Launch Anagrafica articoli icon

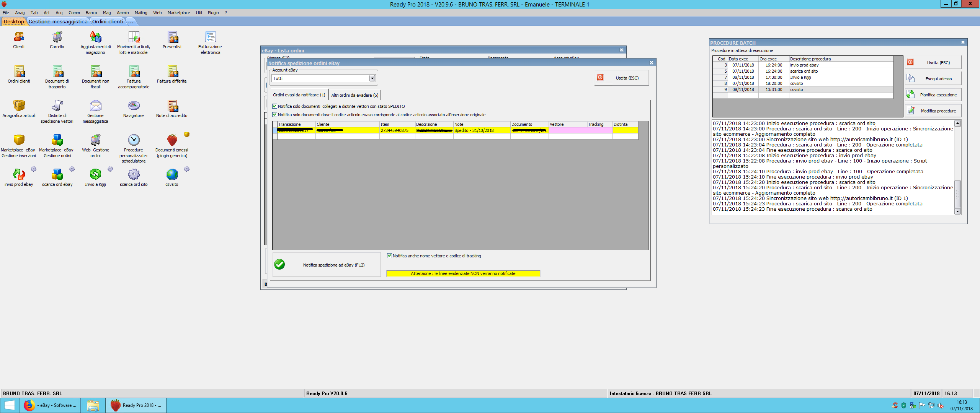[19, 106]
